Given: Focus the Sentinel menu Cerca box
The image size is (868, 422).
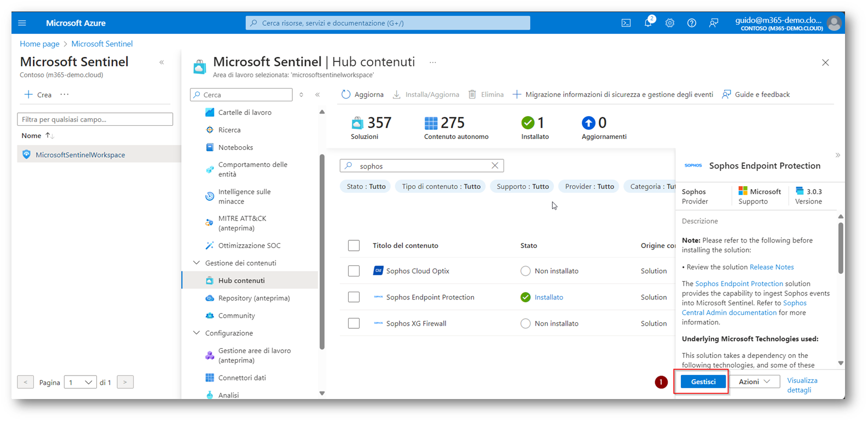Looking at the screenshot, I should (x=241, y=95).
